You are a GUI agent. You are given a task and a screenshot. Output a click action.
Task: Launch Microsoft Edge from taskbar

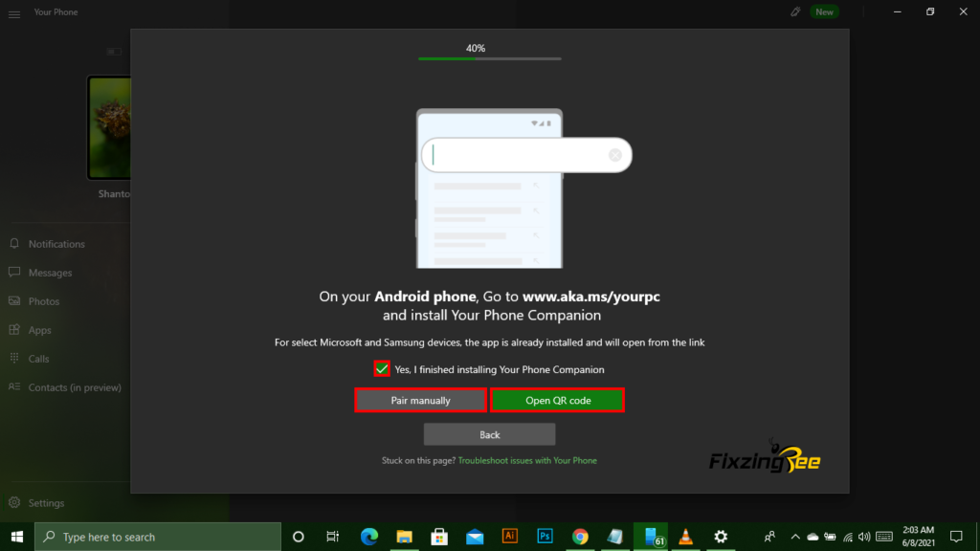point(368,537)
